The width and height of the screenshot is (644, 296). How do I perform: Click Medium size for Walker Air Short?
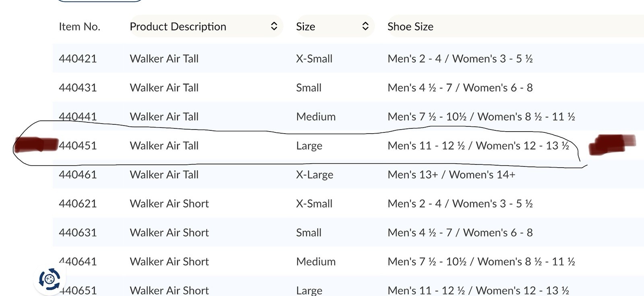[316, 261]
